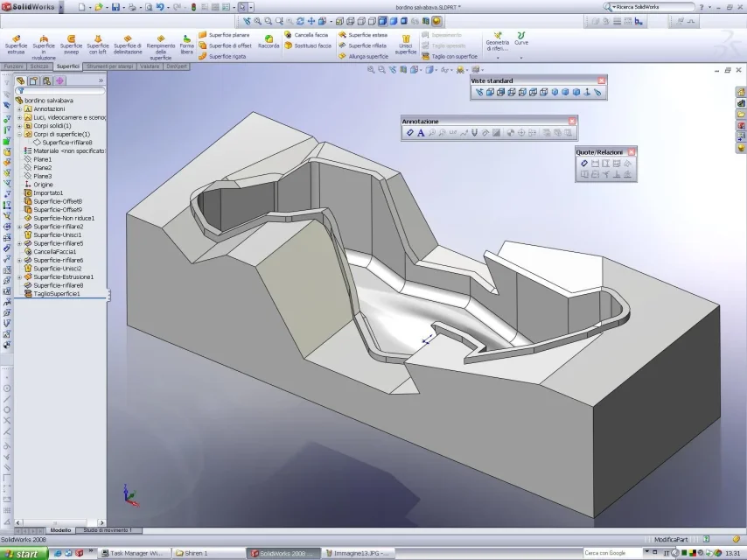Activate the Raccorda fillet tool
This screenshot has height=560, width=747.
pyautogui.click(x=269, y=41)
